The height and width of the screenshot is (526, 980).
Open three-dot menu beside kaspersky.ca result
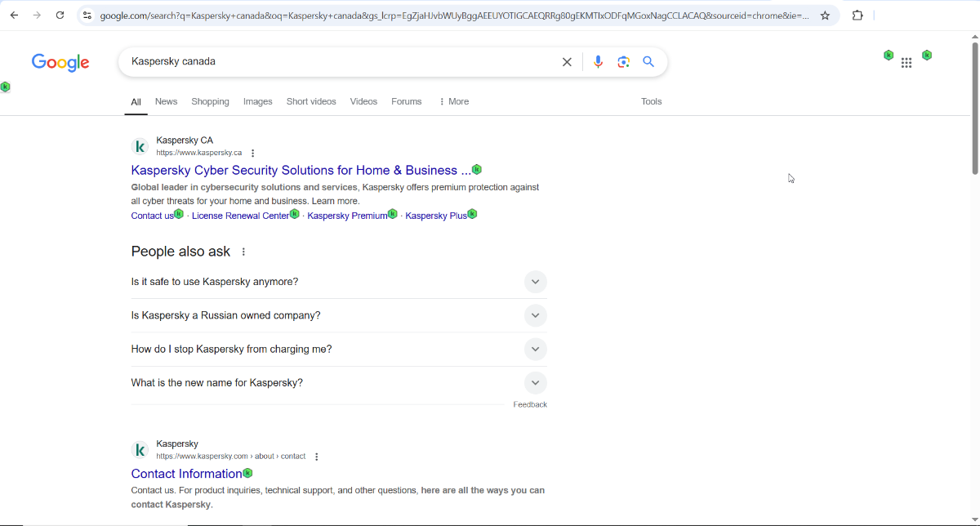pos(253,154)
